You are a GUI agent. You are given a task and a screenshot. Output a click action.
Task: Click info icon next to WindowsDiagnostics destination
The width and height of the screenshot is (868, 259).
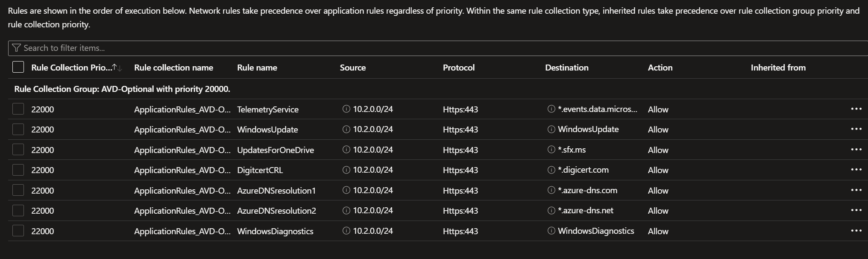pos(551,231)
